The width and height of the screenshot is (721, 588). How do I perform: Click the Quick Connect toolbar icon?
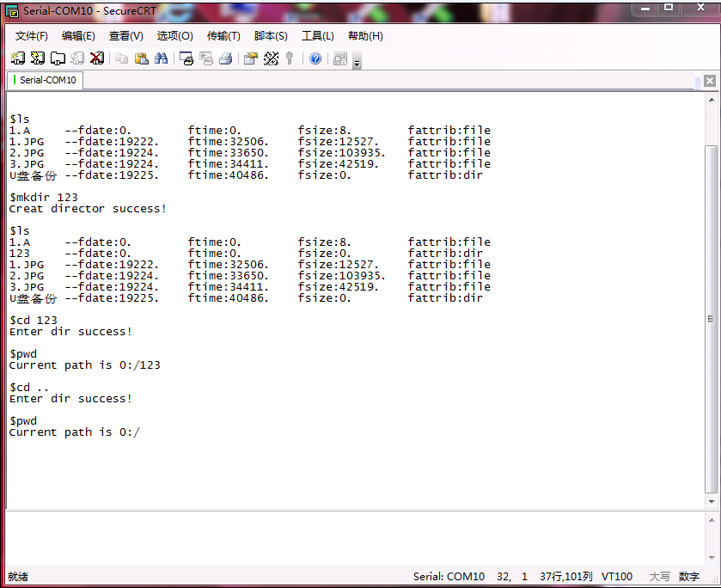(38, 58)
